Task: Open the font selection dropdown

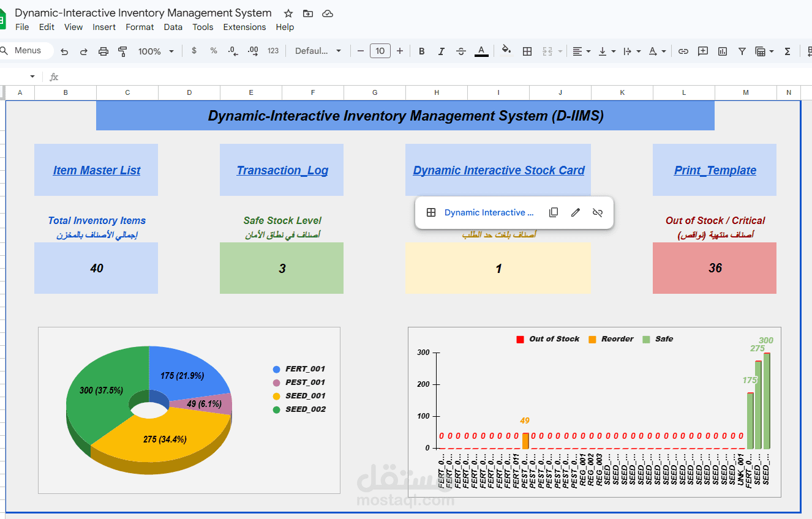Action: click(x=318, y=51)
